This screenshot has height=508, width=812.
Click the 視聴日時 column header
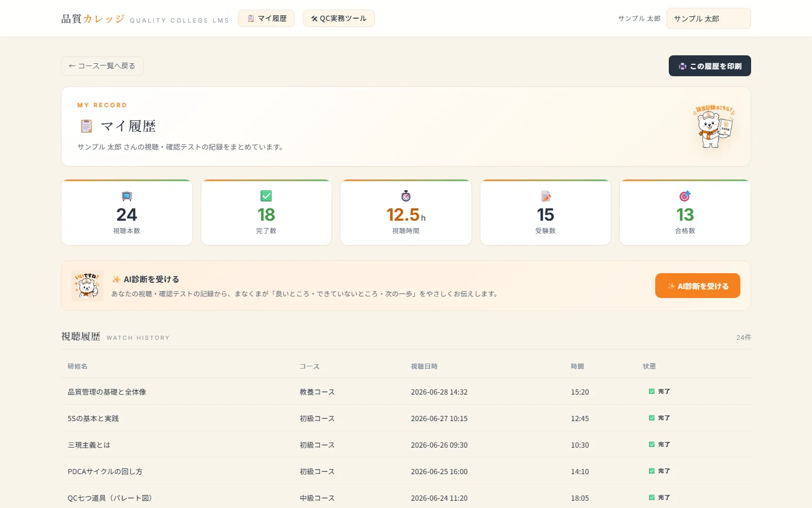(x=424, y=366)
